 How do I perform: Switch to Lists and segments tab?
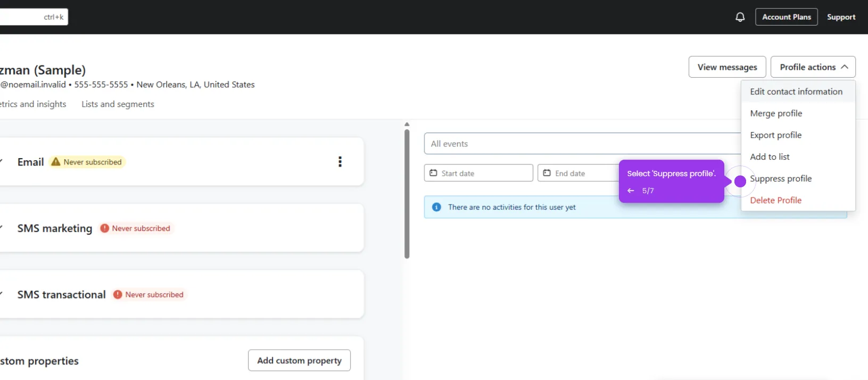tap(118, 104)
